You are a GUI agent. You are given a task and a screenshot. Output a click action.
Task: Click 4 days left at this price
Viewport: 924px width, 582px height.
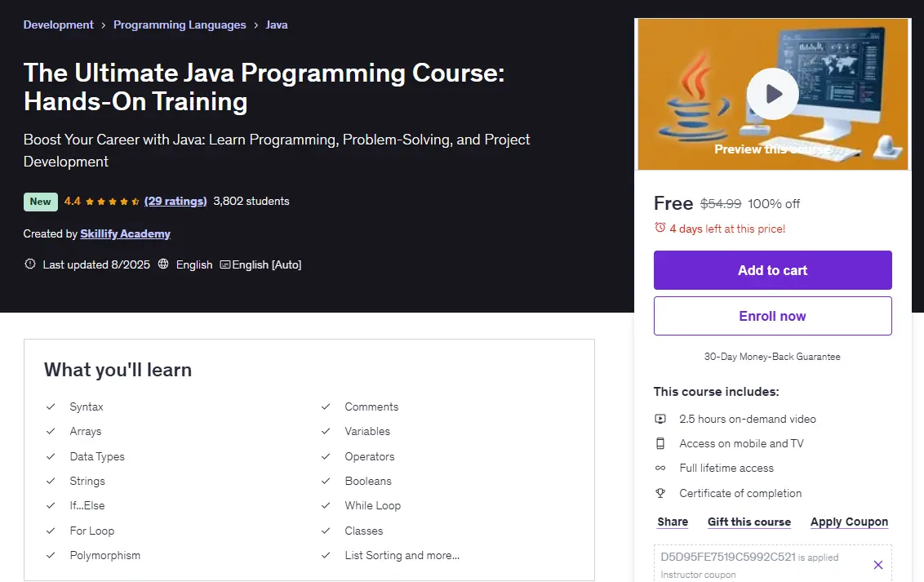click(727, 229)
